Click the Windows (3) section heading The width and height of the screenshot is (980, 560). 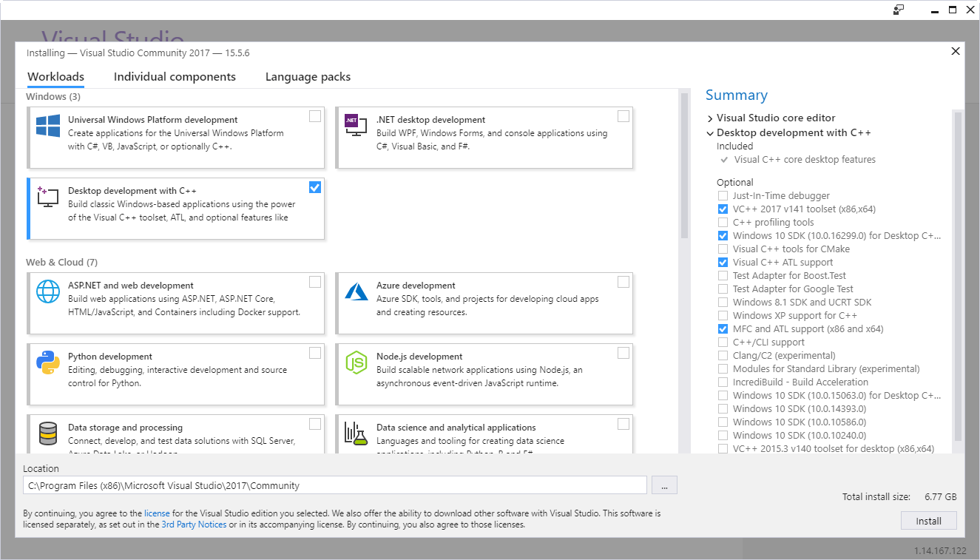(53, 97)
